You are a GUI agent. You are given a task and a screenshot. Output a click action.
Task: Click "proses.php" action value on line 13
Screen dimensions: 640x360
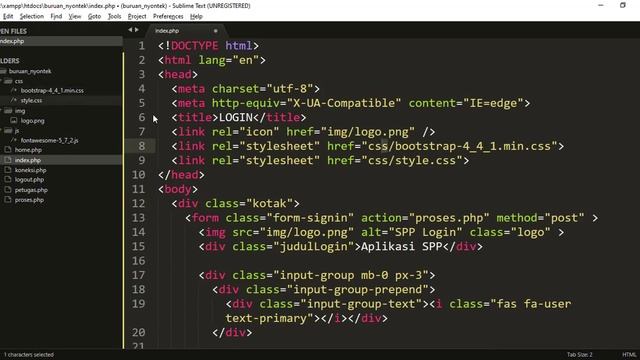(x=449, y=218)
